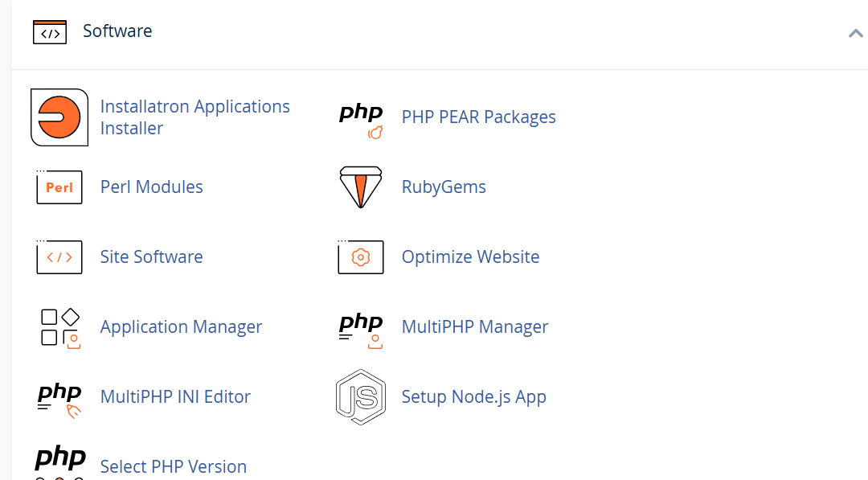Click the Select PHP Version icon

pyautogui.click(x=60, y=463)
